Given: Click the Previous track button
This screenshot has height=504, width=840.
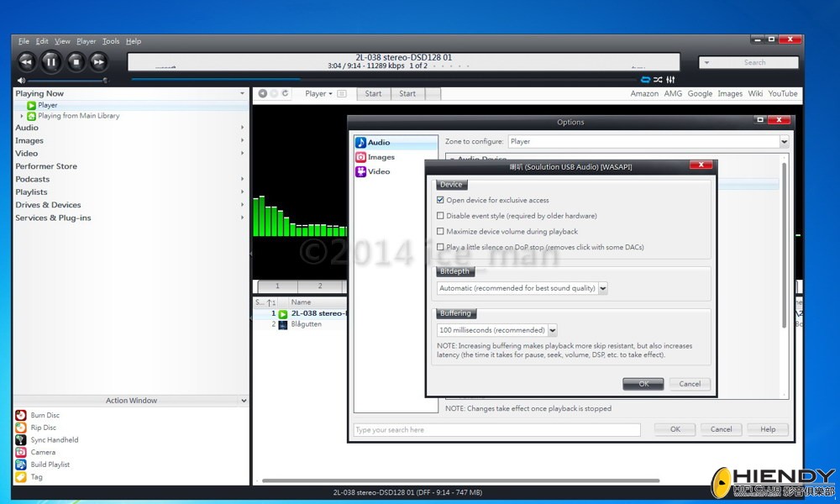Looking at the screenshot, I should pyautogui.click(x=26, y=62).
